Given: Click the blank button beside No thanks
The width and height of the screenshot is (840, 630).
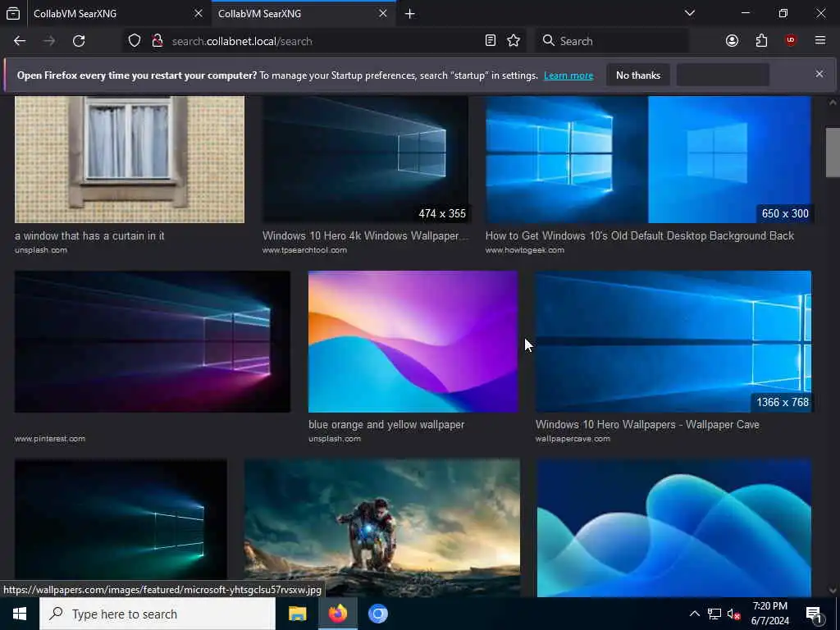Looking at the screenshot, I should tap(723, 75).
